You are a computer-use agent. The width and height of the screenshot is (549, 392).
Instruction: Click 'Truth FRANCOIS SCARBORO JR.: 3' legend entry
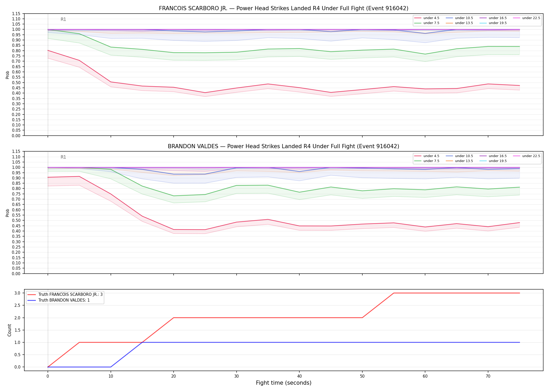(x=65, y=295)
